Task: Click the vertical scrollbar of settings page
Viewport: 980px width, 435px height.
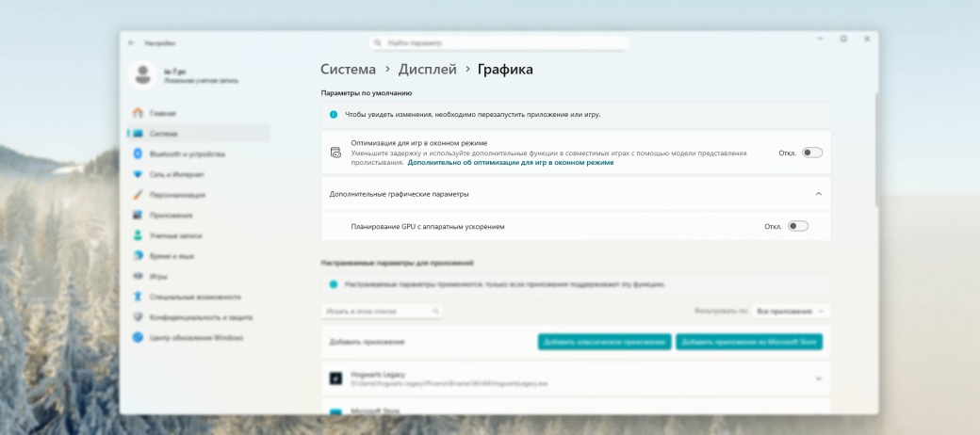Action: pos(875,150)
